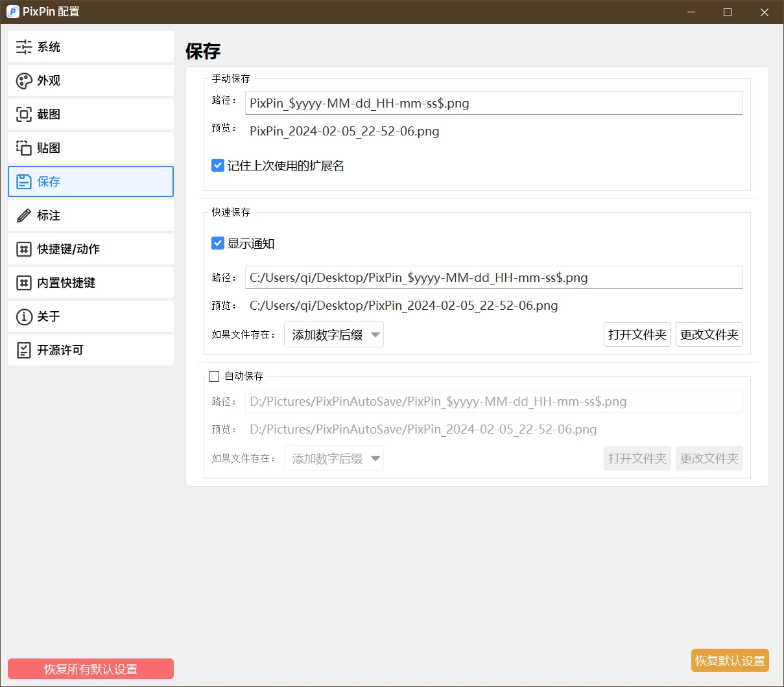Select the 保存 sidebar tab
The image size is (784, 687).
tap(91, 181)
